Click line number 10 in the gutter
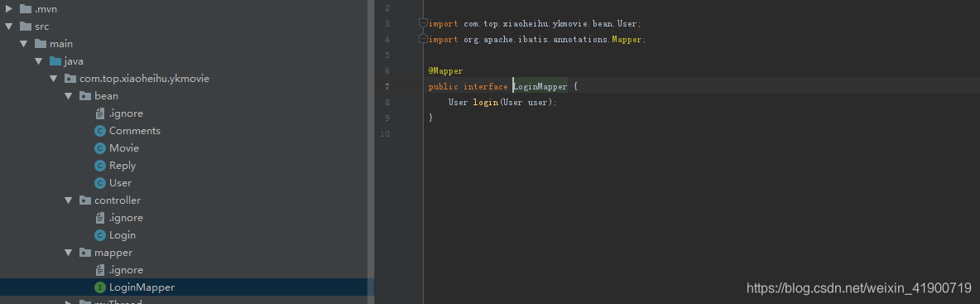The width and height of the screenshot is (980, 304). coord(384,134)
